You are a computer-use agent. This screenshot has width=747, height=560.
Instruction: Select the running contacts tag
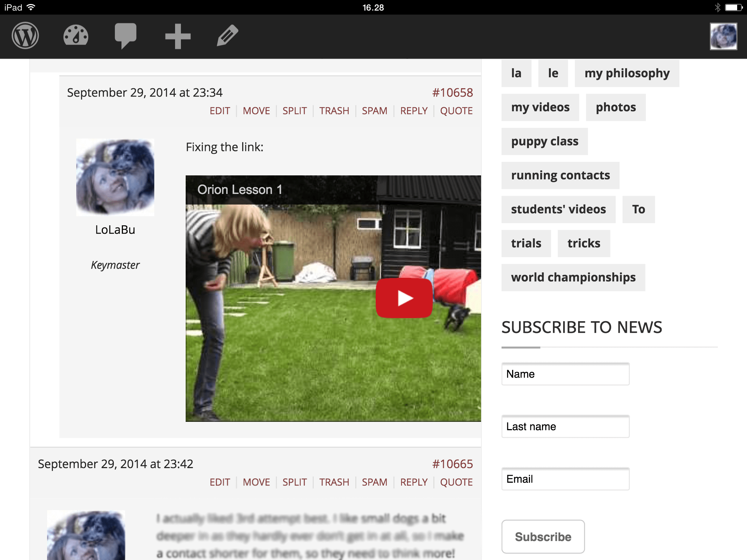click(x=561, y=175)
